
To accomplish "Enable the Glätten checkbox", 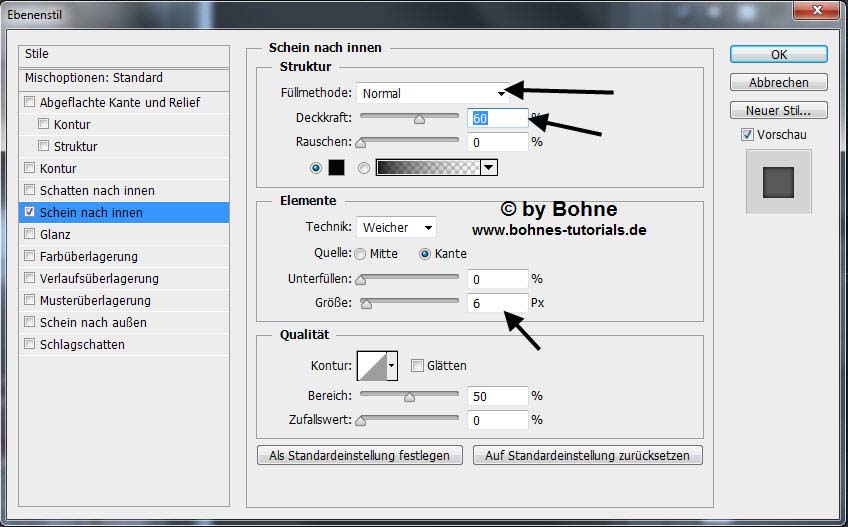I will 418,366.
